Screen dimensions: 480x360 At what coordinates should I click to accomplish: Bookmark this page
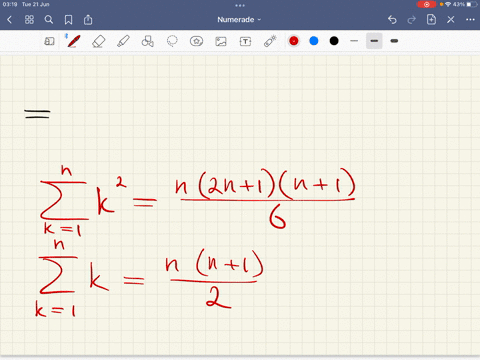point(68,20)
